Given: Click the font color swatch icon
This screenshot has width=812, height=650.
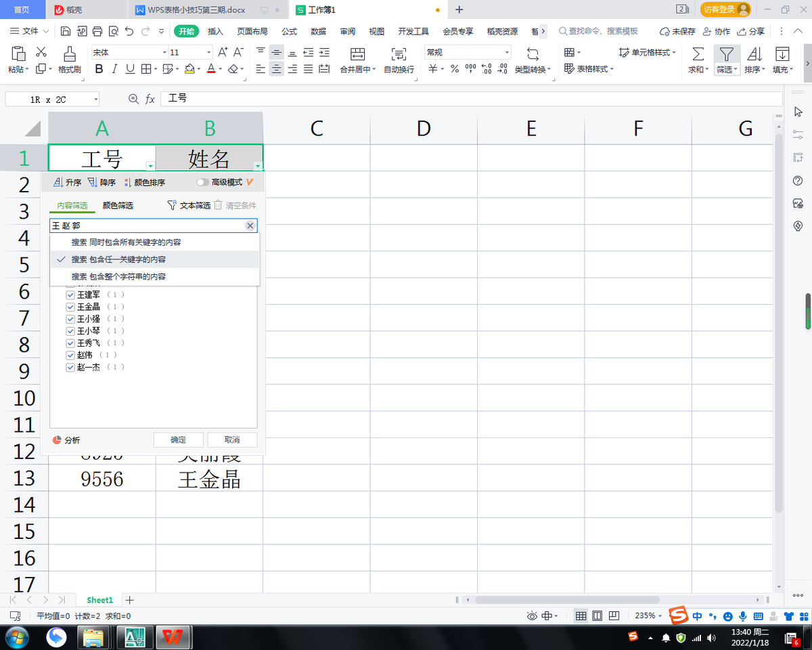Looking at the screenshot, I should pos(210,68).
